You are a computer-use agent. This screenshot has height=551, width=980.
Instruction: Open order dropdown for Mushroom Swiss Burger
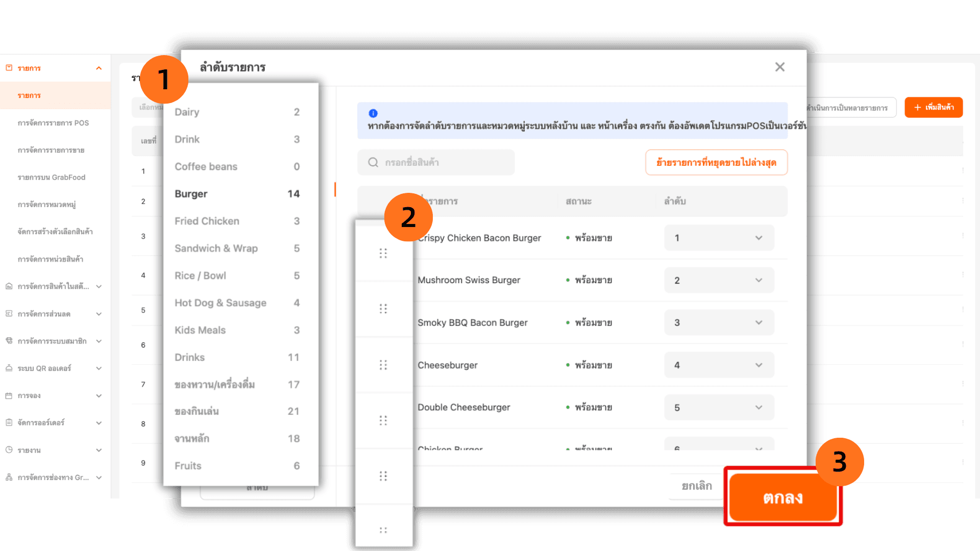[719, 280]
